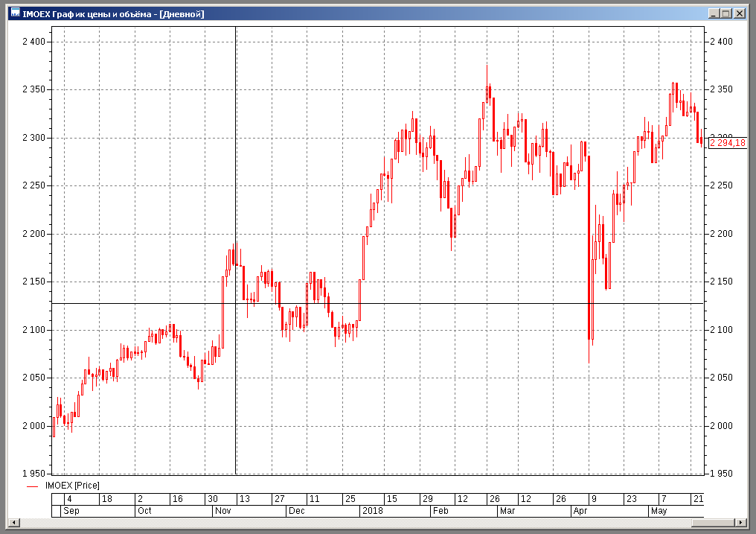Click date 18 in the September section

(x=107, y=499)
